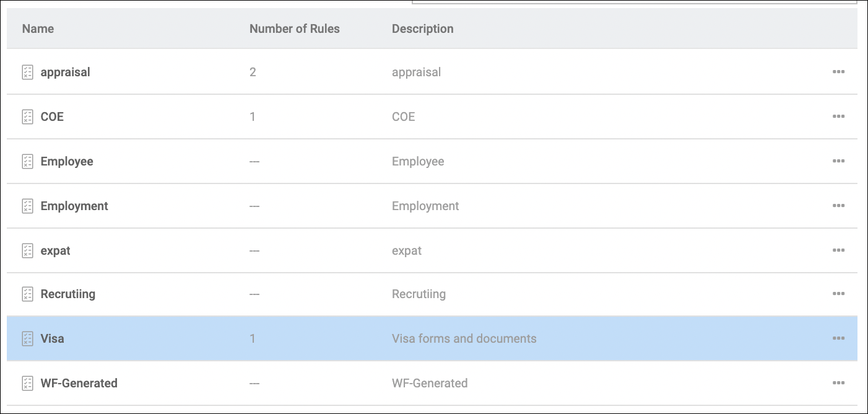Open the more options menu for appraisal
The height and width of the screenshot is (414, 868).
(838, 72)
